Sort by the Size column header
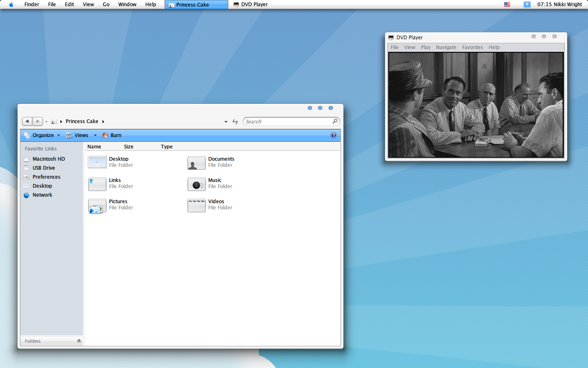 point(129,147)
